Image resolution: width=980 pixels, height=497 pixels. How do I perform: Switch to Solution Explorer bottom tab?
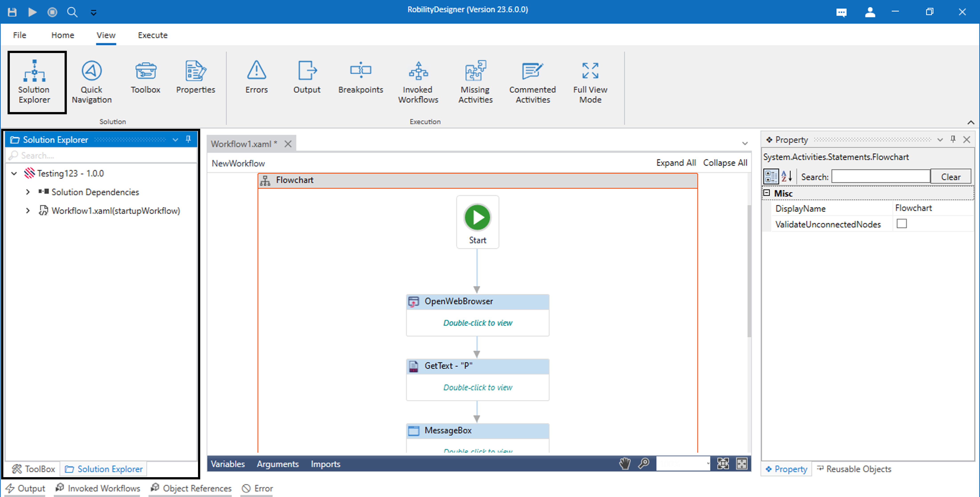point(104,469)
